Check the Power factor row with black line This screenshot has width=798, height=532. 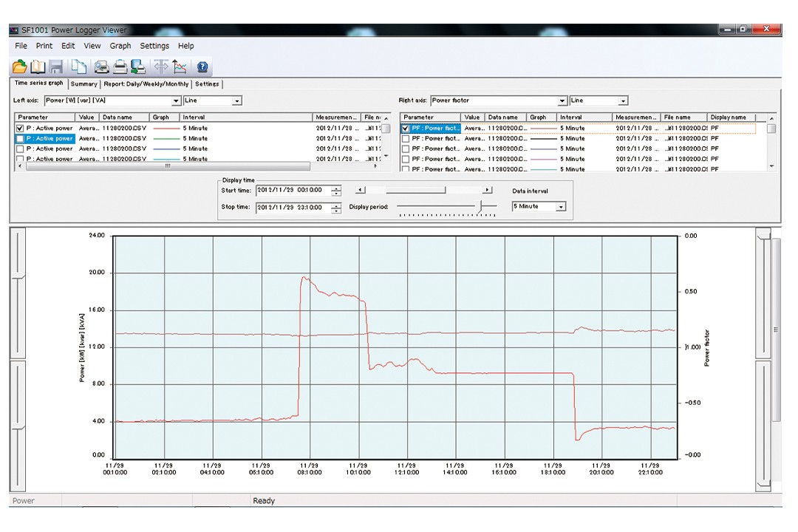tap(406, 138)
